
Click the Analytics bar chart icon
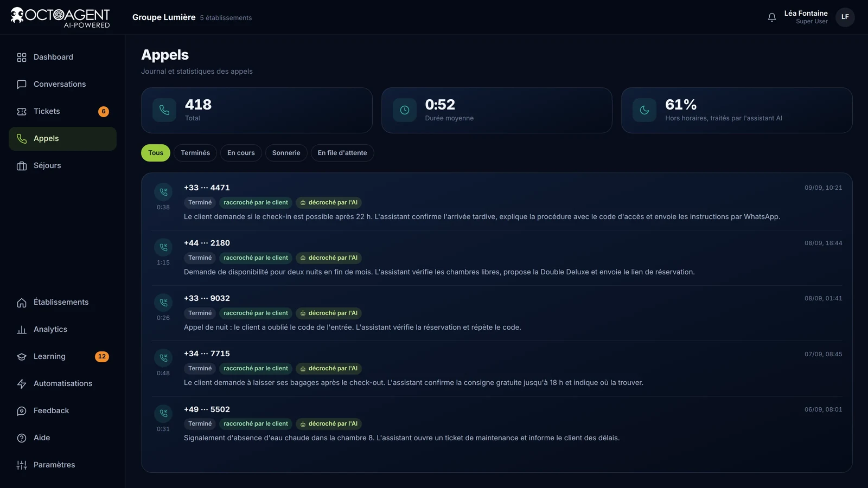(x=22, y=330)
